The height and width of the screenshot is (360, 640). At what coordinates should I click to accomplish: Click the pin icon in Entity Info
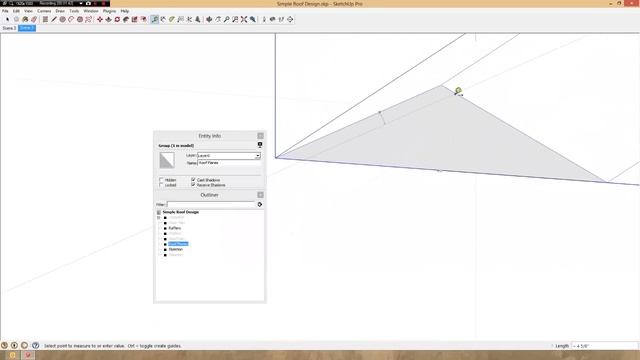260,145
